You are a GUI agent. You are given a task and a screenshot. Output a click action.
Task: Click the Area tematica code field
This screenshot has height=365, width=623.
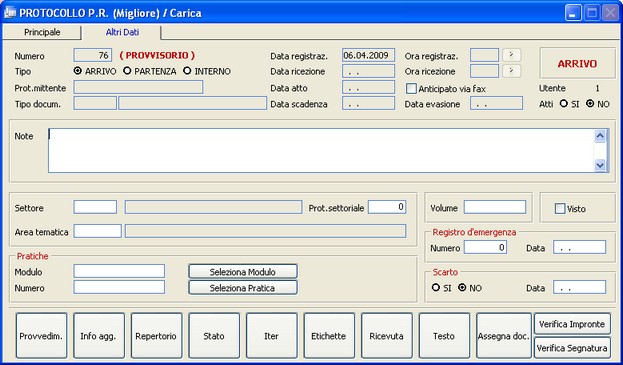[97, 231]
